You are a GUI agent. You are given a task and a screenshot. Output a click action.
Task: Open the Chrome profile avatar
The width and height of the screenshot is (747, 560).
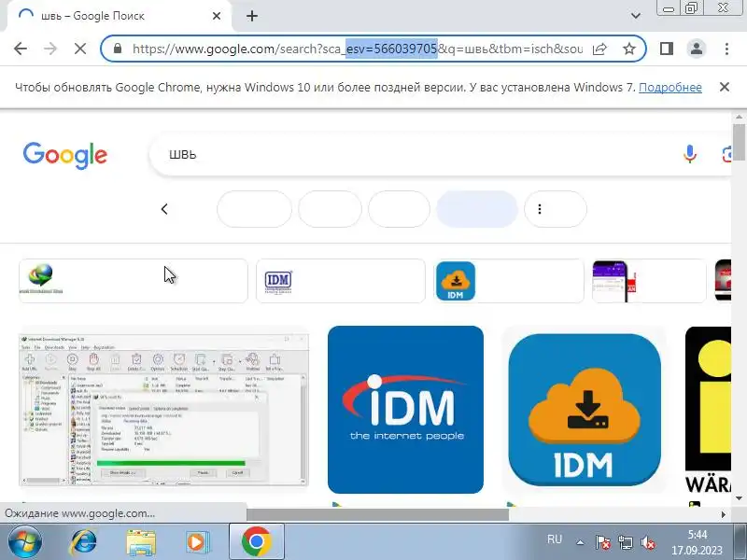click(x=696, y=49)
